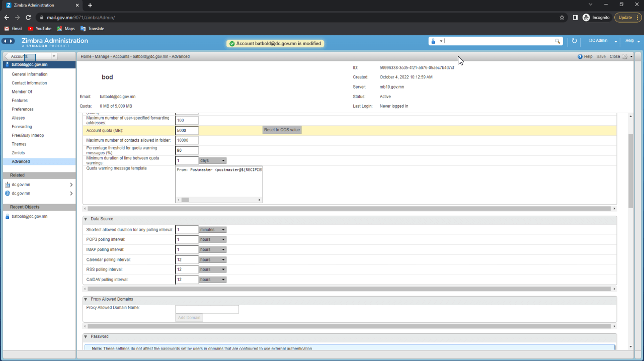Collapse the Proxy Allowed Domains section

[86, 300]
